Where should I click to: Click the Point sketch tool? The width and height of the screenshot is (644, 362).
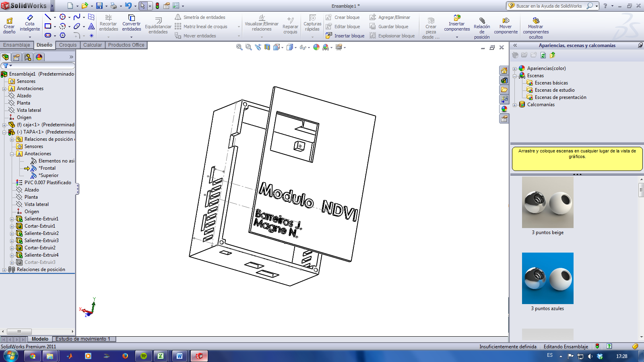(x=91, y=35)
